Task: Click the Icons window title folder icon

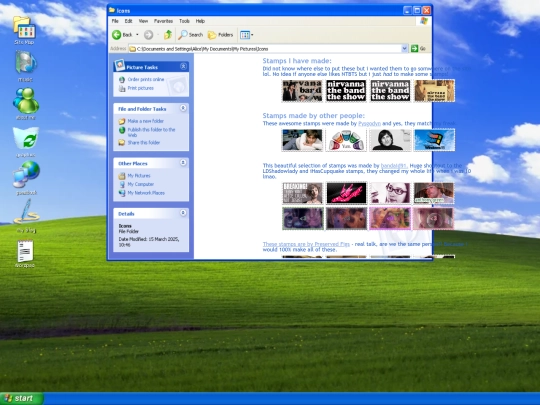Action: coord(112,10)
